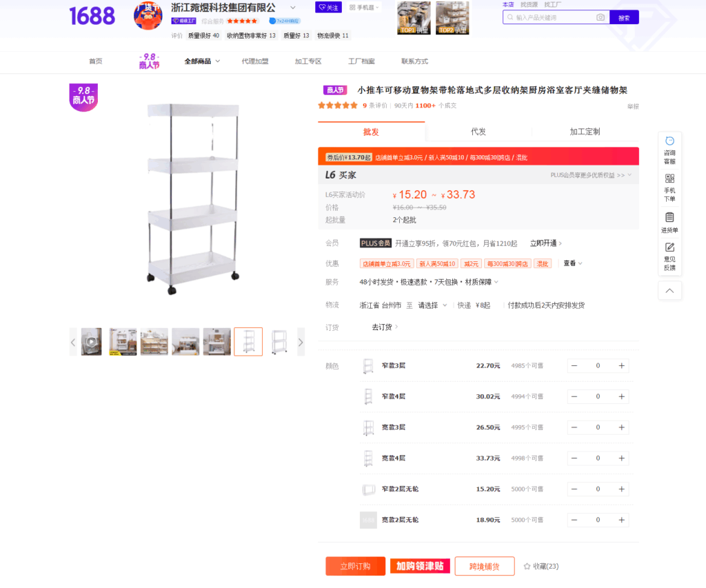This screenshot has width=706, height=588.
Task: Click the back-to-top arrow icon
Action: click(x=669, y=290)
